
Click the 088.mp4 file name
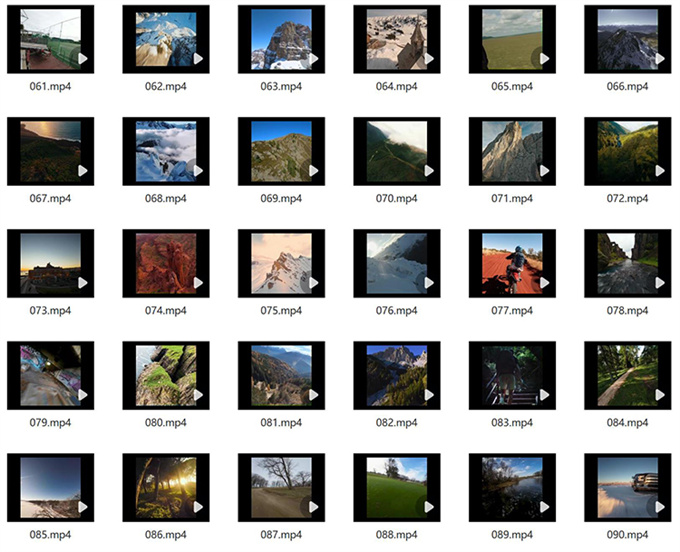(397, 535)
